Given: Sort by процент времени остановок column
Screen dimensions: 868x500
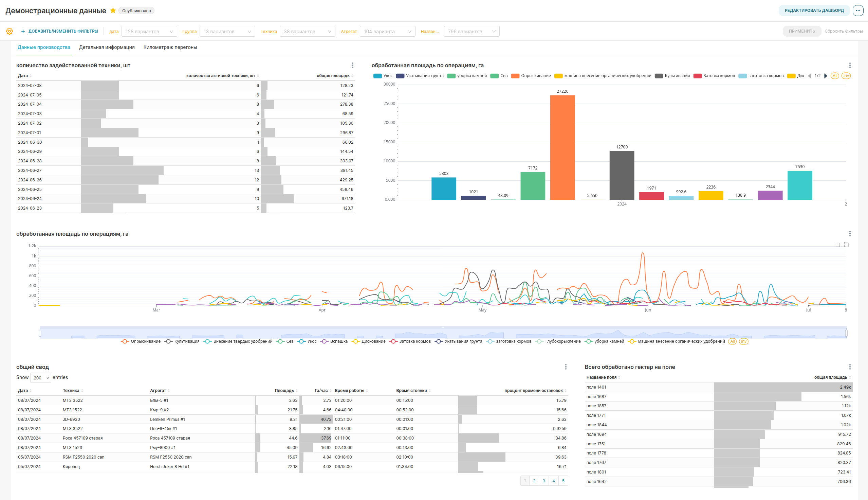Looking at the screenshot, I should pyautogui.click(x=535, y=391).
